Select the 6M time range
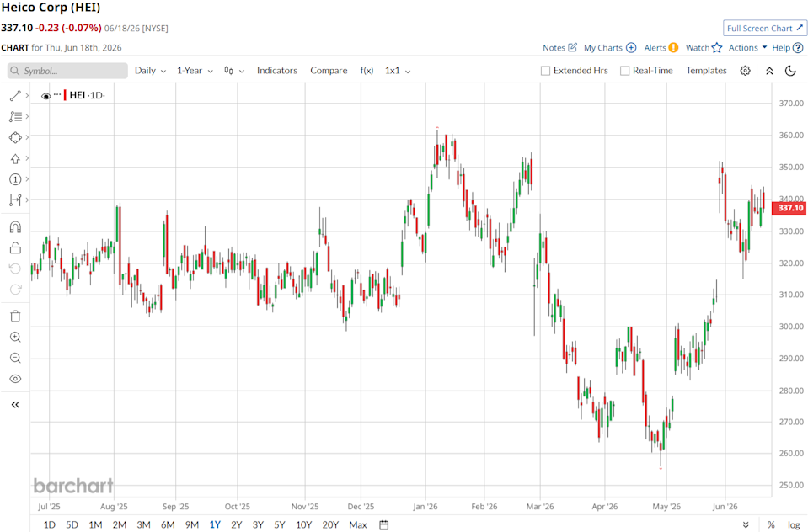 pyautogui.click(x=168, y=524)
